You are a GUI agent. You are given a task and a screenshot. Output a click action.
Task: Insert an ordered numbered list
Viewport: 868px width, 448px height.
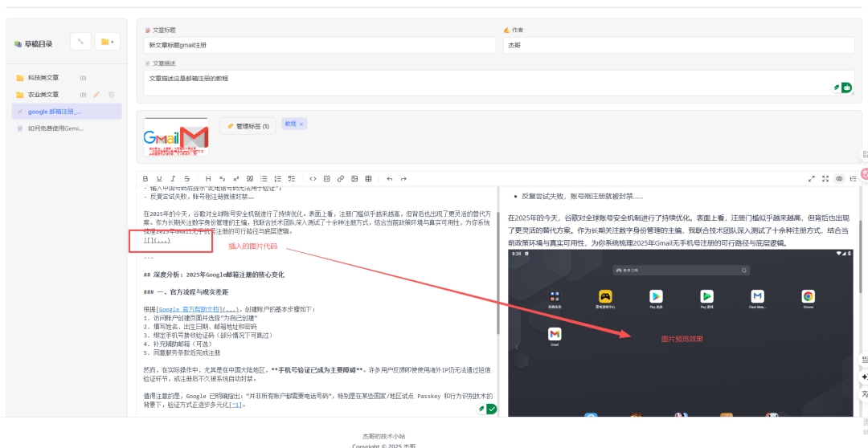pos(278,179)
